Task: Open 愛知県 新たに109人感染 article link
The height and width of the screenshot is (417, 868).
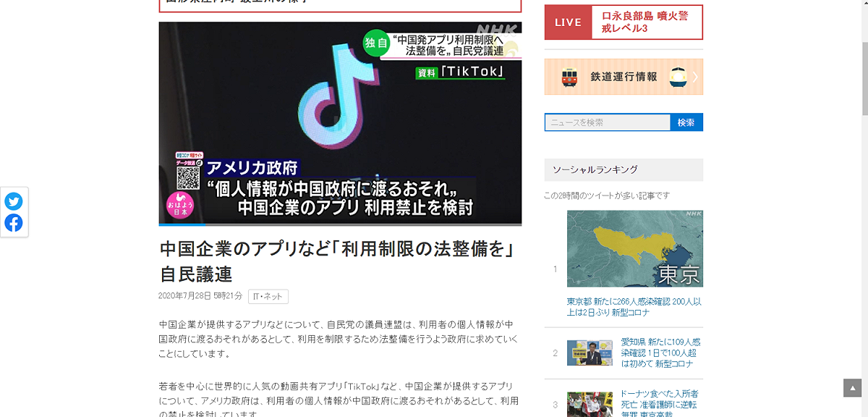Action: [x=660, y=353]
